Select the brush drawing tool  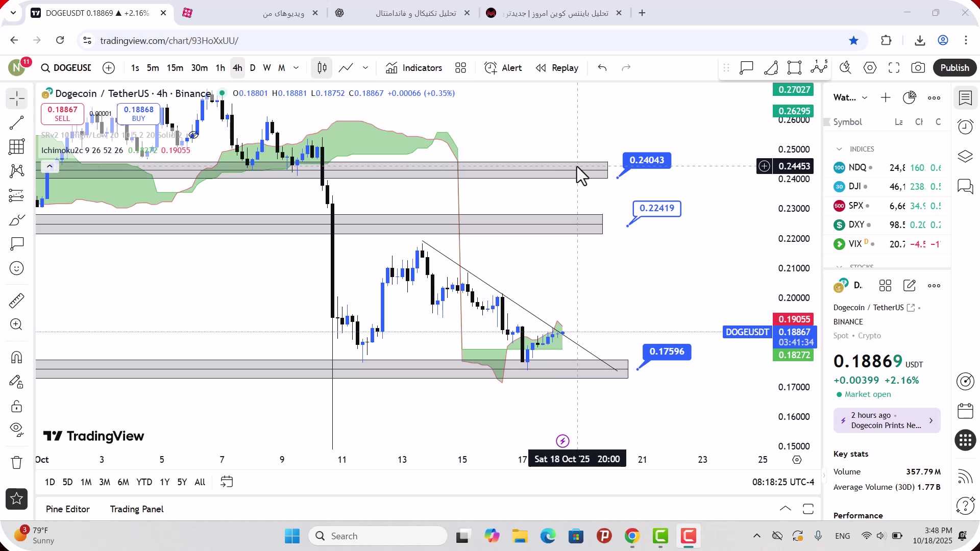coord(17,220)
